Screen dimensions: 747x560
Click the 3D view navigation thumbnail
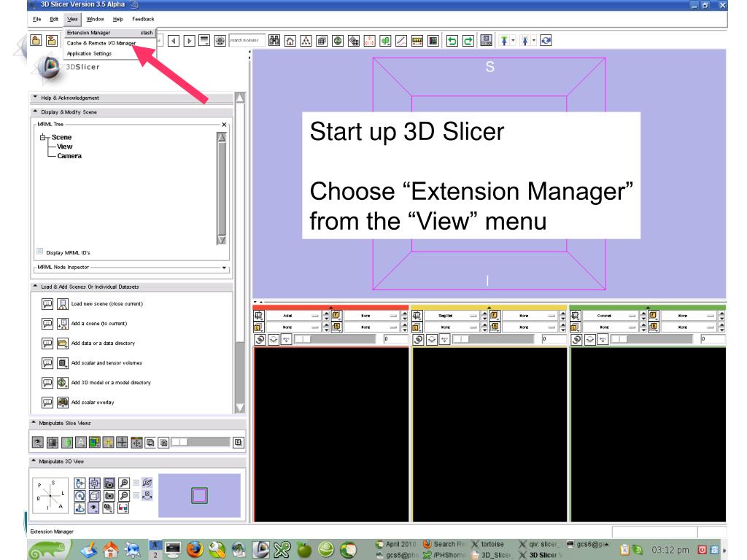[x=199, y=495]
